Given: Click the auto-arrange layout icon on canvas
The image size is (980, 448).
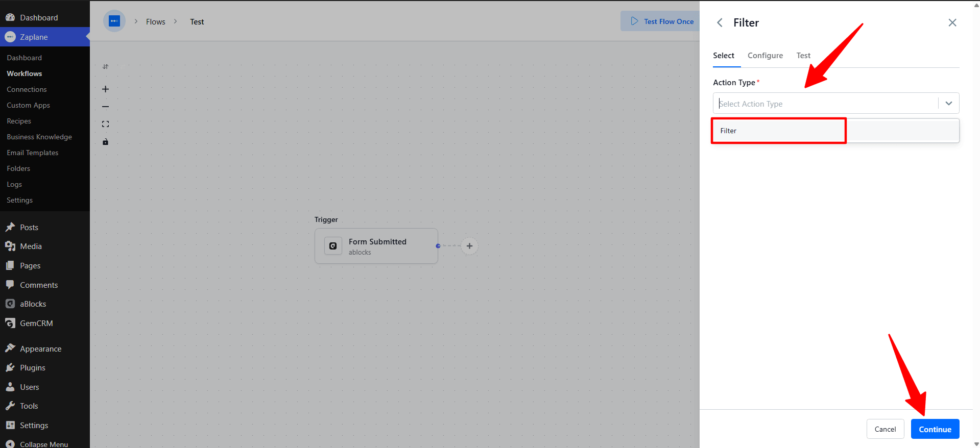Looking at the screenshot, I should point(106,67).
